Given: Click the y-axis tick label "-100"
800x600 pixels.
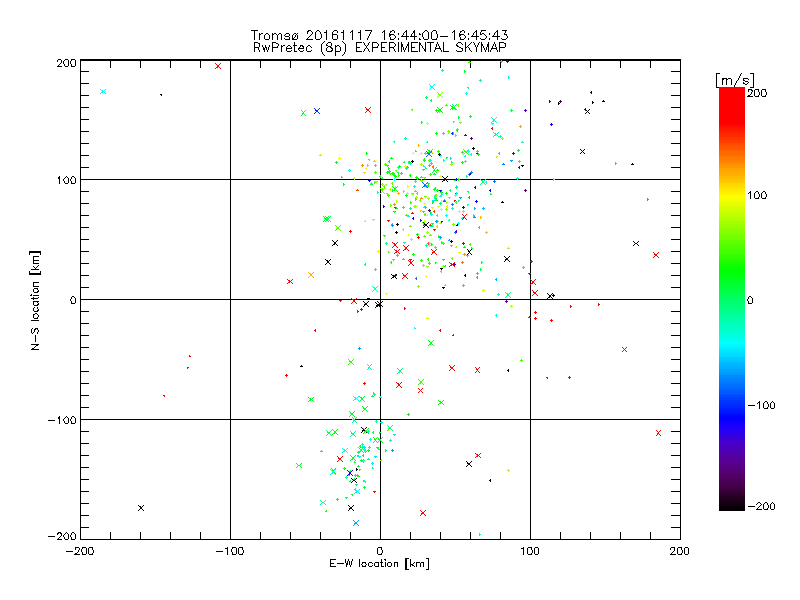Looking at the screenshot, I should click(x=62, y=420).
